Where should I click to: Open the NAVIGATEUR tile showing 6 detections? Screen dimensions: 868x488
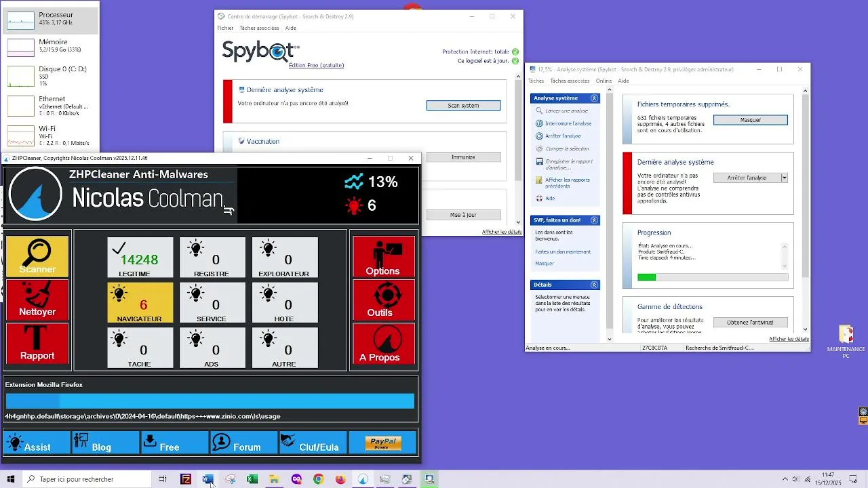tap(140, 302)
